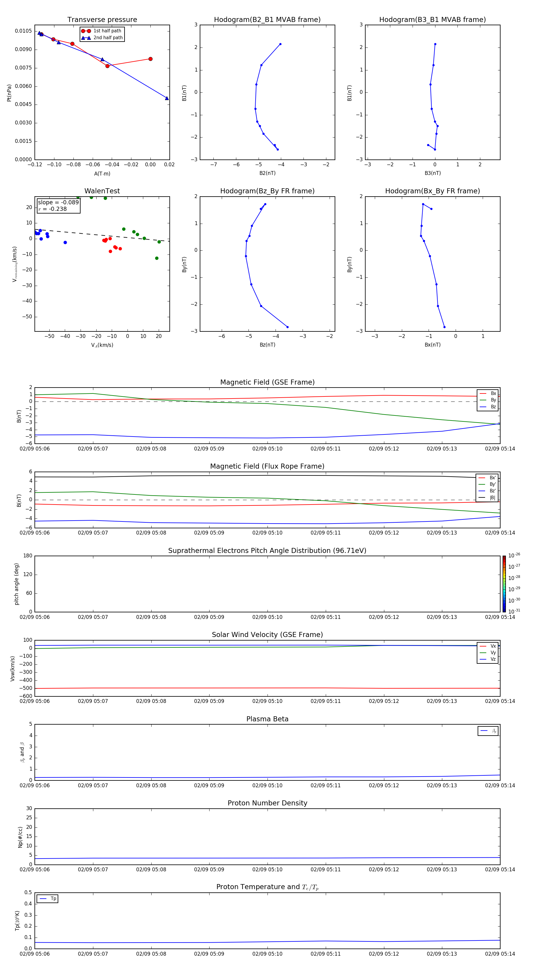
Task: Click the 'Bx(nT)' axis label
Action: [432, 345]
